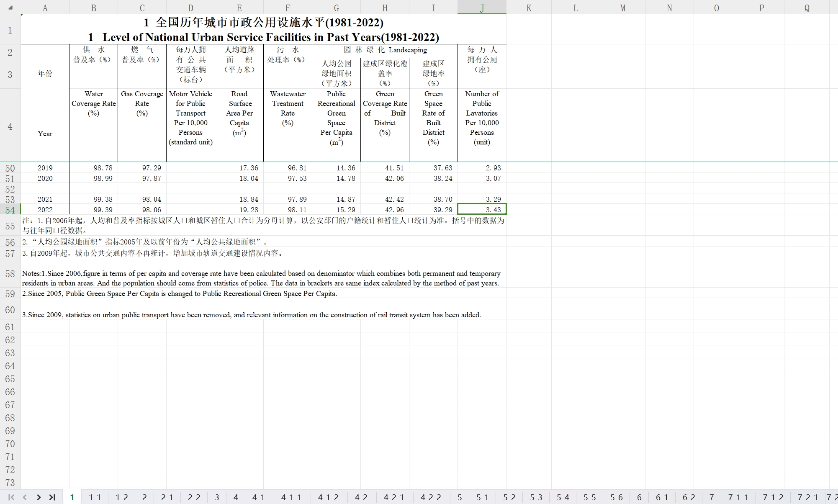Image resolution: width=838 pixels, height=504 pixels.
Task: Jump to the last sheet arrow
Action: 52,497
